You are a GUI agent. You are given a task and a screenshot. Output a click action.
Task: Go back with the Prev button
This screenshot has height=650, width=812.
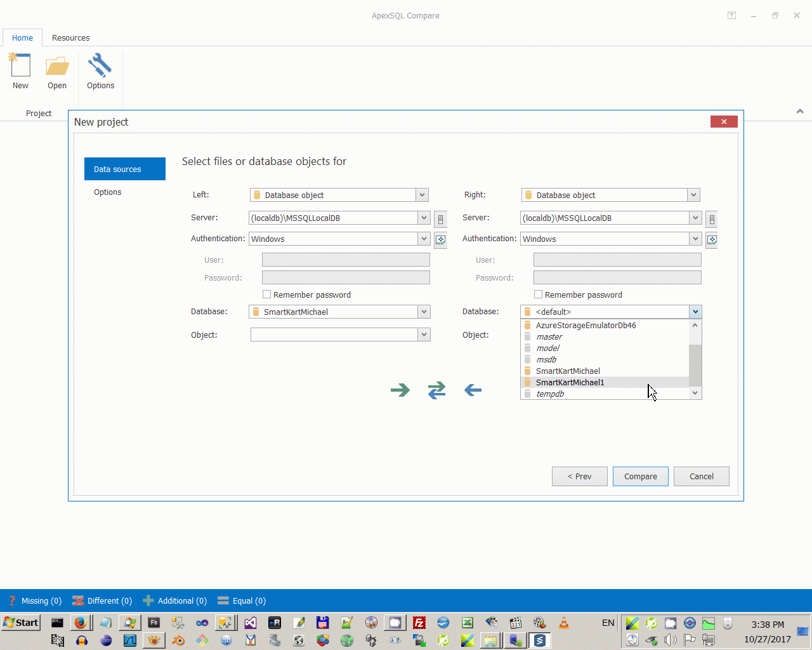[x=580, y=476]
